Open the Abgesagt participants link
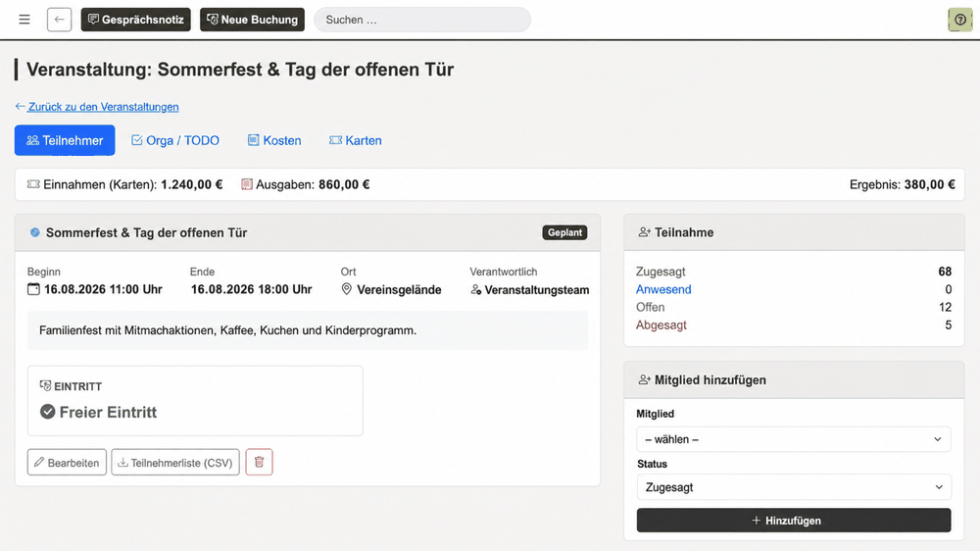 661,325
